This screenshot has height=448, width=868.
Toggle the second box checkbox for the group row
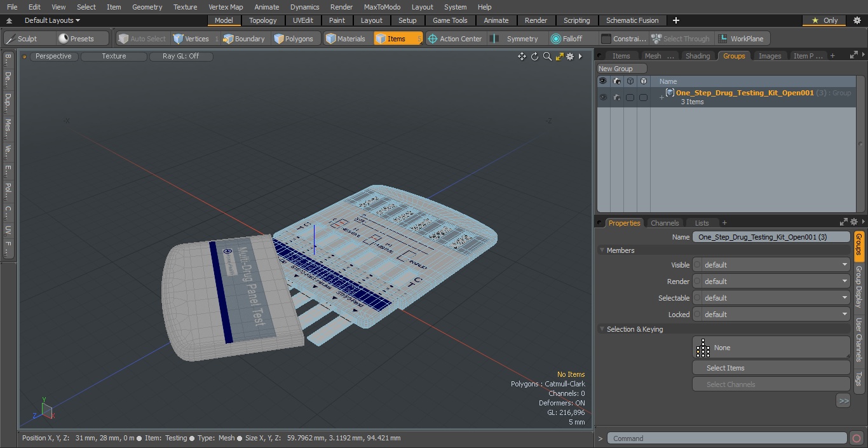click(x=643, y=97)
